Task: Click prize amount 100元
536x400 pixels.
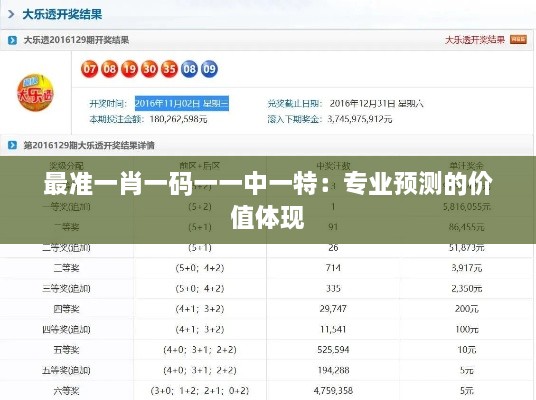Action: pos(467,330)
